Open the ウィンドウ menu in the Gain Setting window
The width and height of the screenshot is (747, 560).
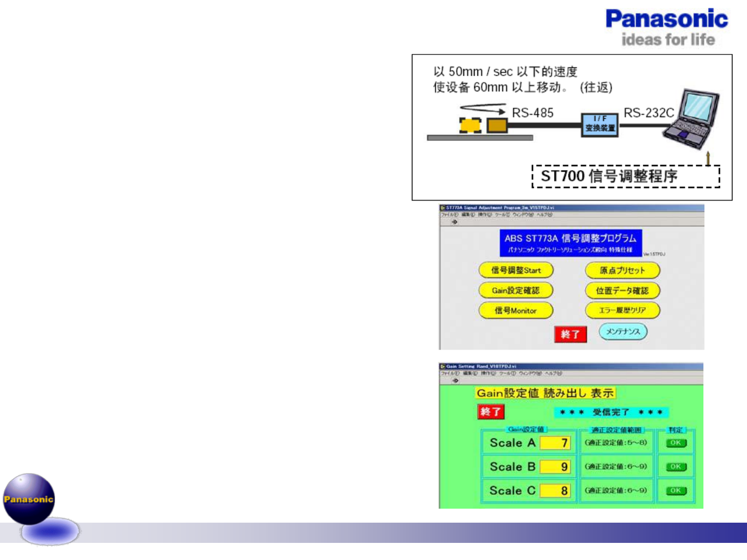pos(530,373)
